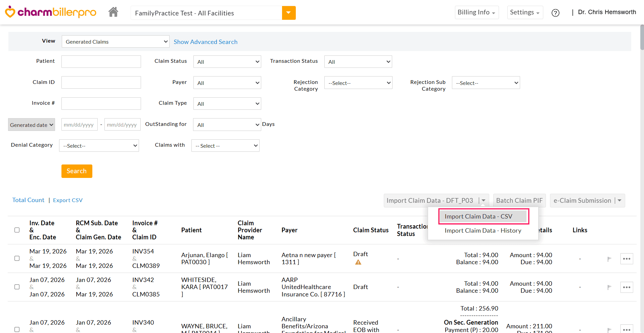Open more options for INV354 row

pos(627,259)
